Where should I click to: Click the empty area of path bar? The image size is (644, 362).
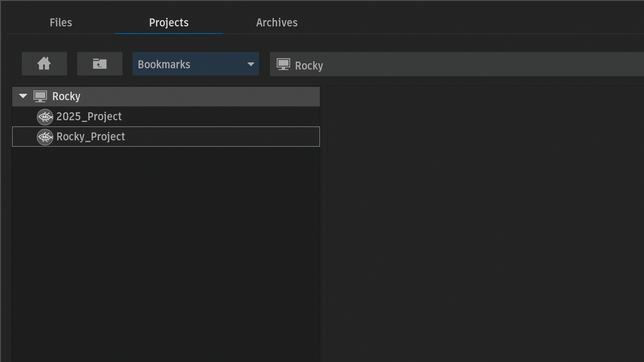482,65
